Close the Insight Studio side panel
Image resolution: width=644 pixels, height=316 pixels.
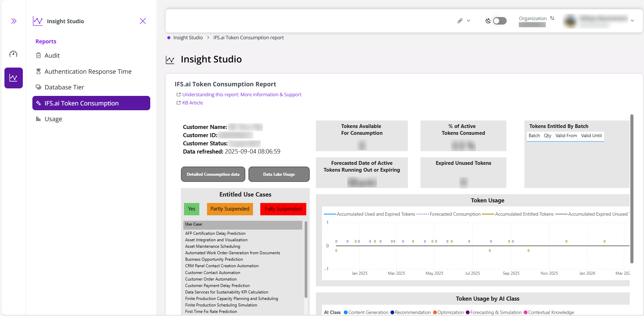(x=143, y=21)
